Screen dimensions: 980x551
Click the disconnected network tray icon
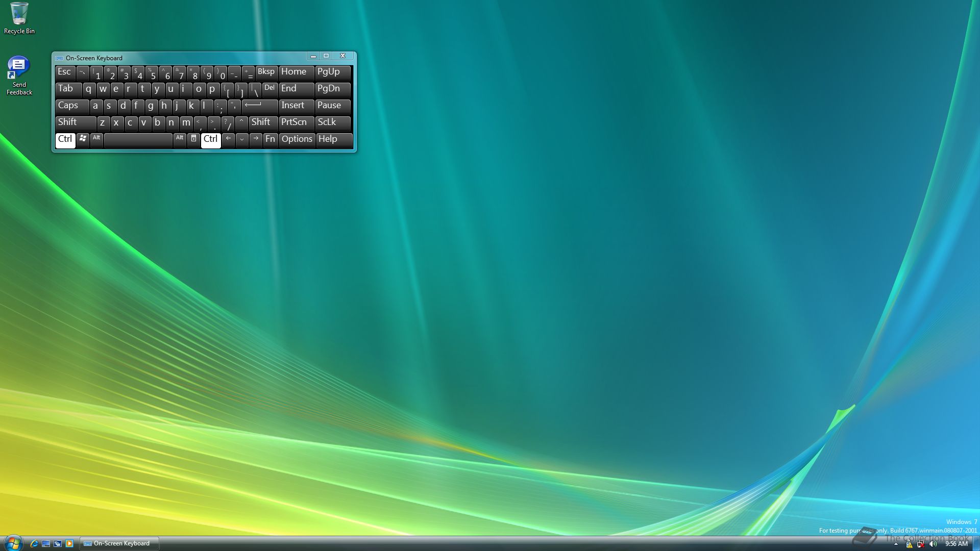[x=921, y=544]
